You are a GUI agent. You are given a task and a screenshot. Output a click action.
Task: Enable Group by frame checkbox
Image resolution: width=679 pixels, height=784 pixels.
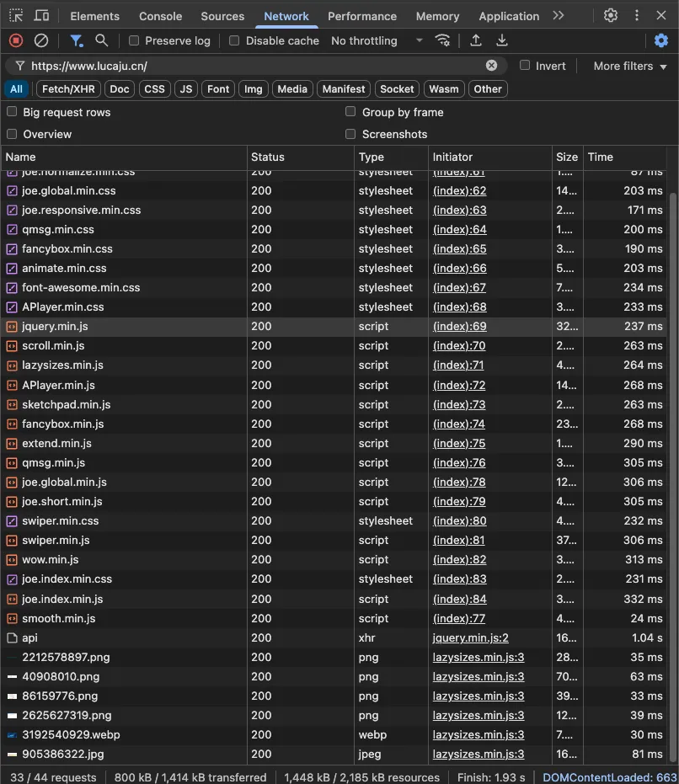(350, 112)
